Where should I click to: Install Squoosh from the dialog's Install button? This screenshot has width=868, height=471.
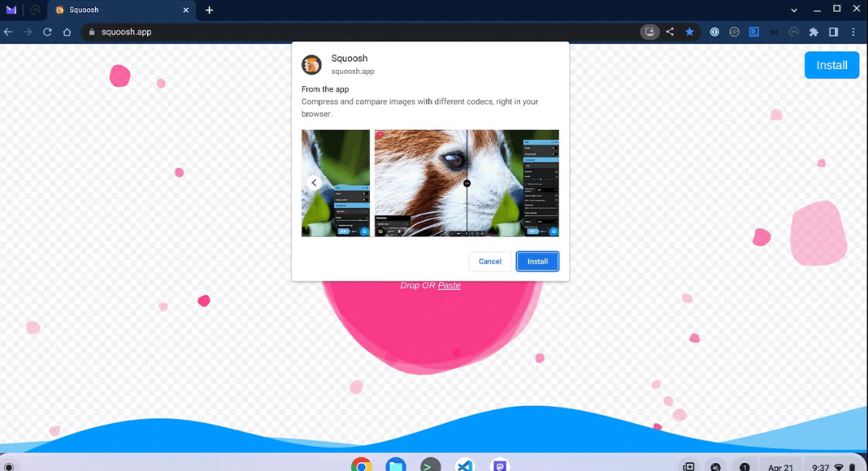coord(537,261)
